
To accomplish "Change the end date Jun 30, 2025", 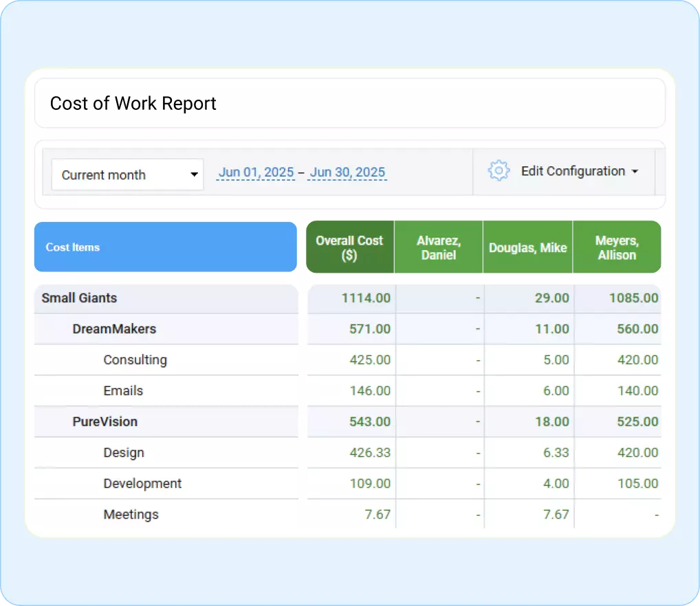I will [347, 172].
